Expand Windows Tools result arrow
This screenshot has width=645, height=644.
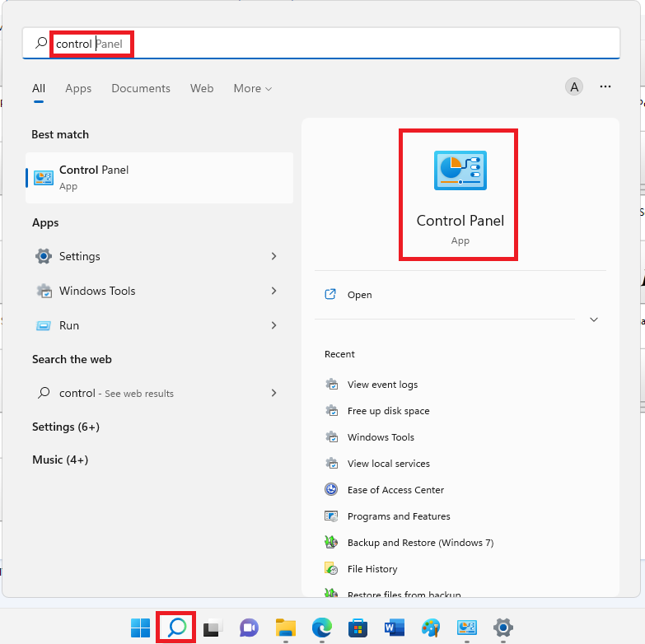pos(274,291)
